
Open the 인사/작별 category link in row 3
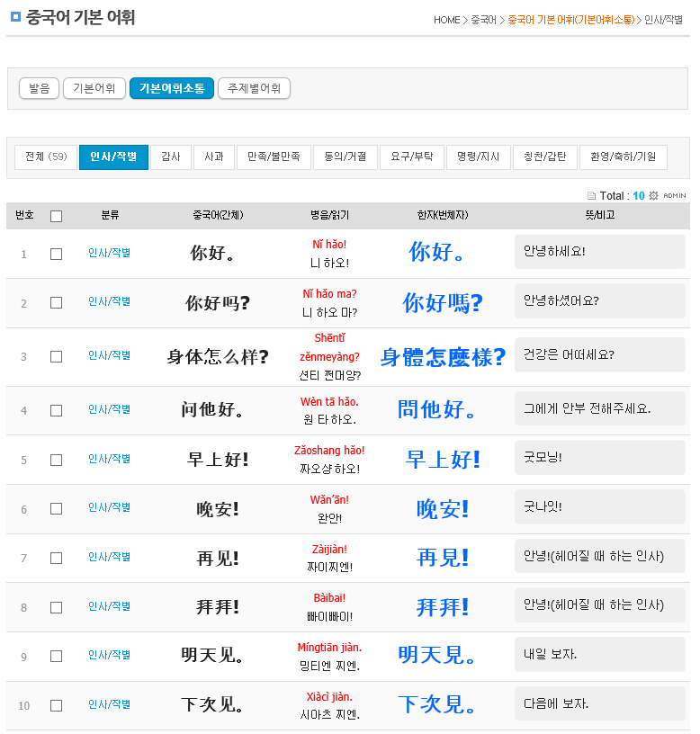pyautogui.click(x=109, y=355)
